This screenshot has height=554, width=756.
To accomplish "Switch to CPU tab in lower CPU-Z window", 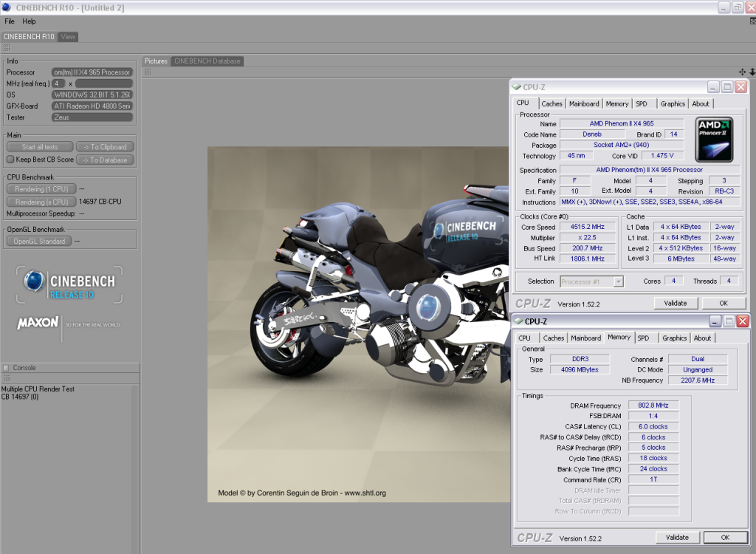I will tap(525, 338).
